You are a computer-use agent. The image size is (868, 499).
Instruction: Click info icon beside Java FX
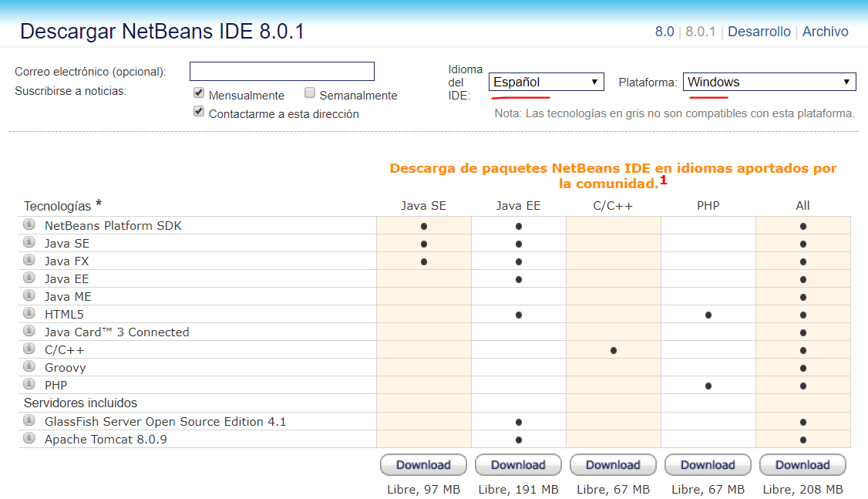click(29, 260)
